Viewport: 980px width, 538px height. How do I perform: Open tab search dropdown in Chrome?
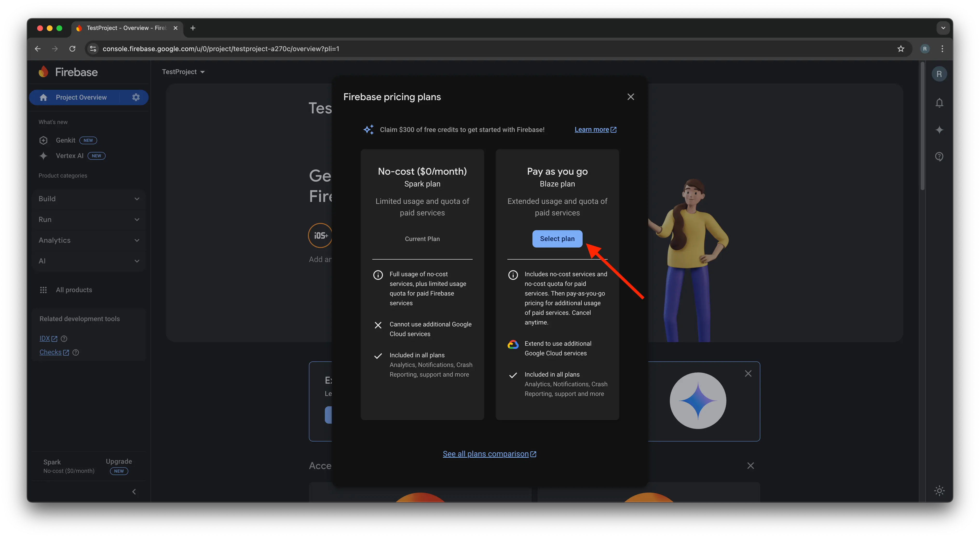tap(943, 28)
